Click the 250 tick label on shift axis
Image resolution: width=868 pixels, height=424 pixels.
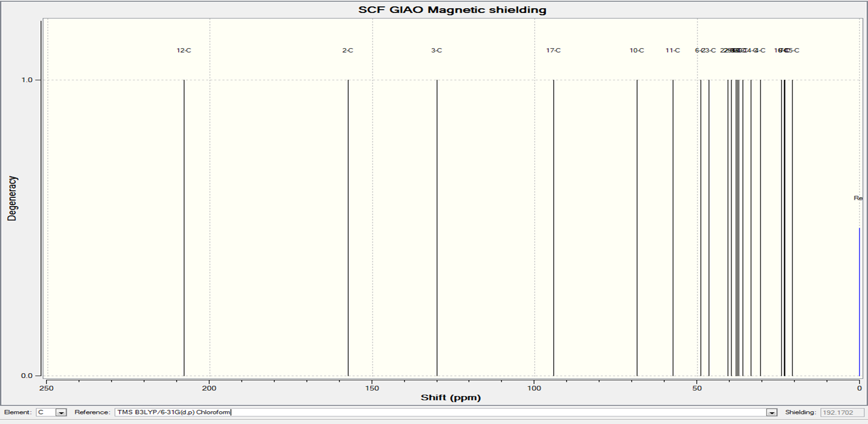pos(46,388)
